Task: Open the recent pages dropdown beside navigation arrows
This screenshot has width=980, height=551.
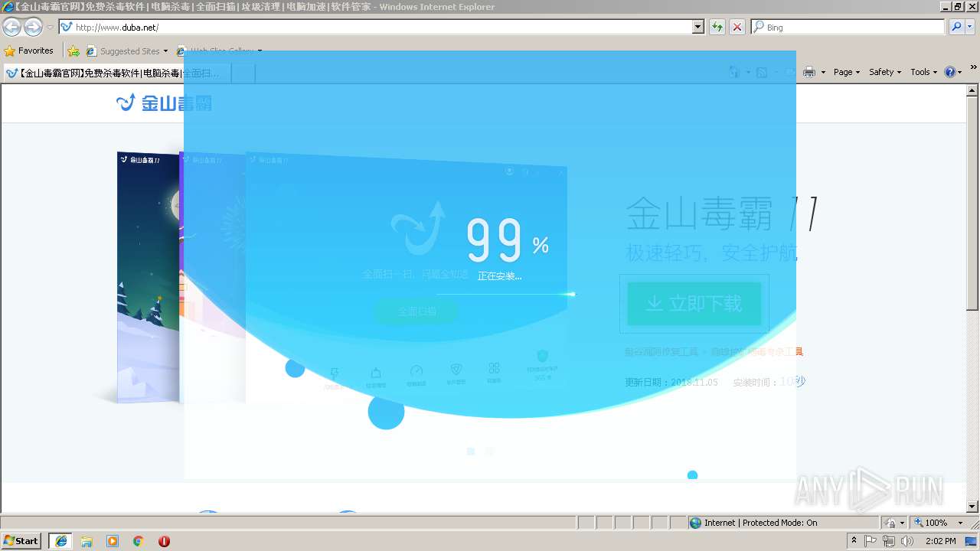Action: (50, 28)
